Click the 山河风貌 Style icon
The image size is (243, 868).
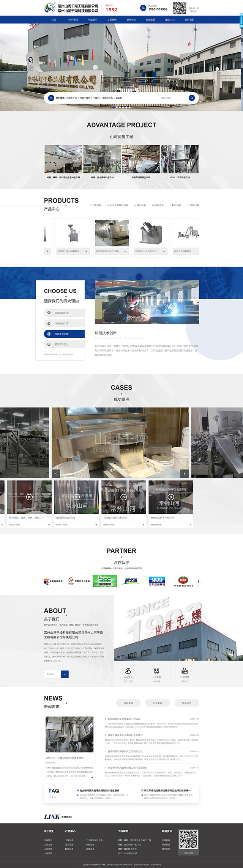(185, 671)
